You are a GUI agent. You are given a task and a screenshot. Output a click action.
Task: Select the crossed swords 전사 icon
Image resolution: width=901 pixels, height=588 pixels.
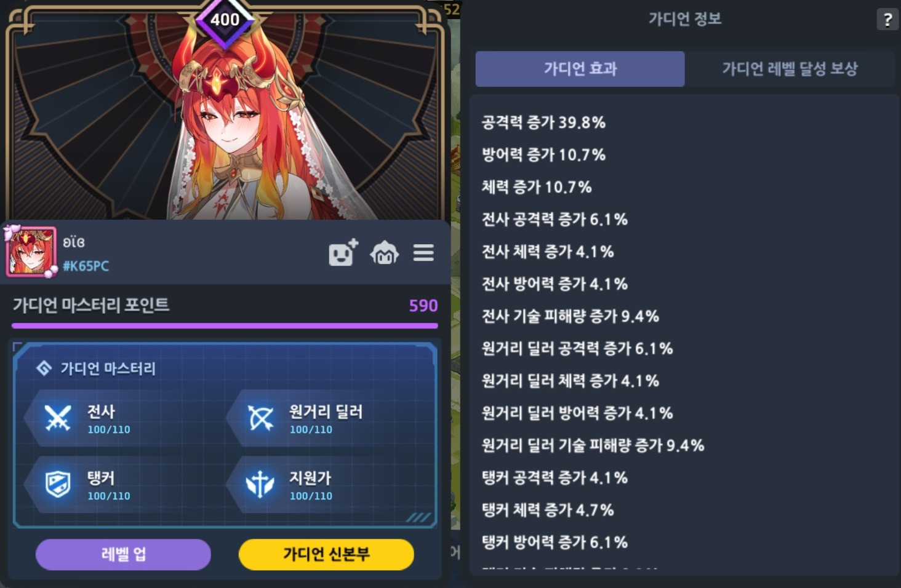coord(58,418)
